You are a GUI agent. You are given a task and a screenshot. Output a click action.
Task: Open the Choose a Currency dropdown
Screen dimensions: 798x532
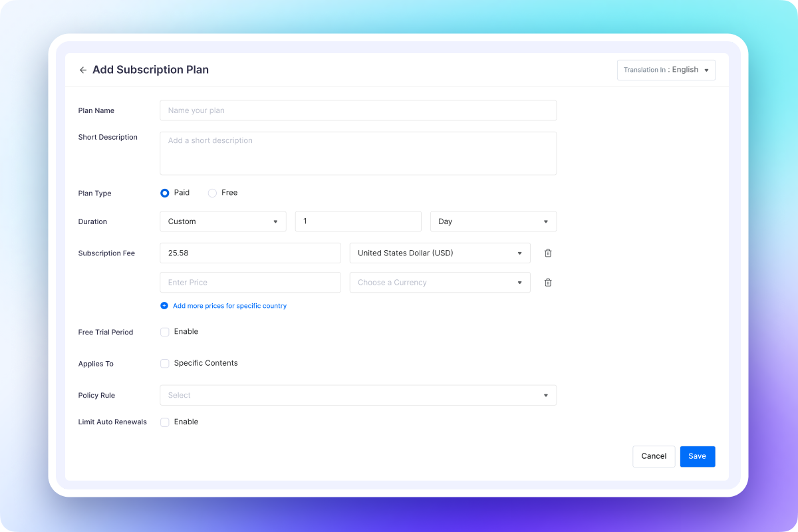(x=440, y=282)
